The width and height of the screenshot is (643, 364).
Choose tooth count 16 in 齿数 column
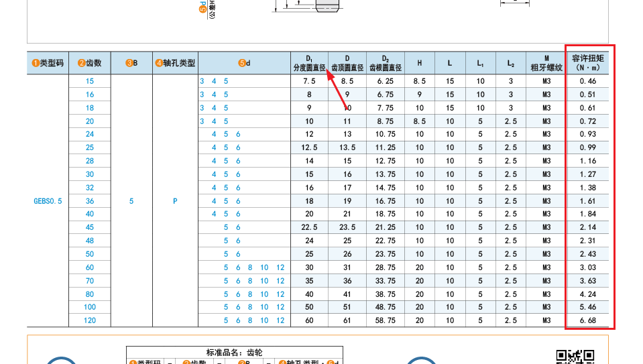point(90,95)
